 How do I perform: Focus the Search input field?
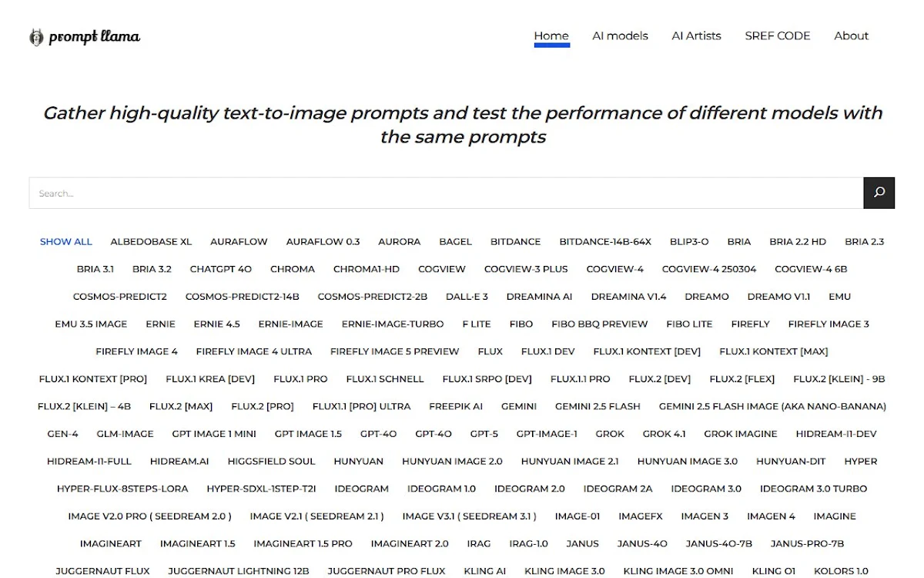pos(446,193)
